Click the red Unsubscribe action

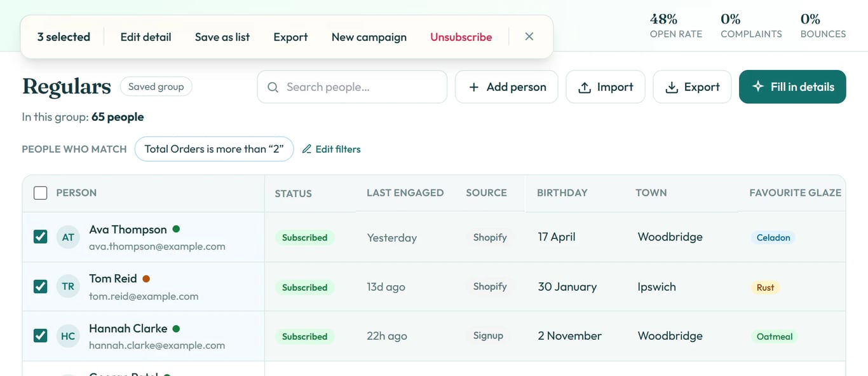461,37
